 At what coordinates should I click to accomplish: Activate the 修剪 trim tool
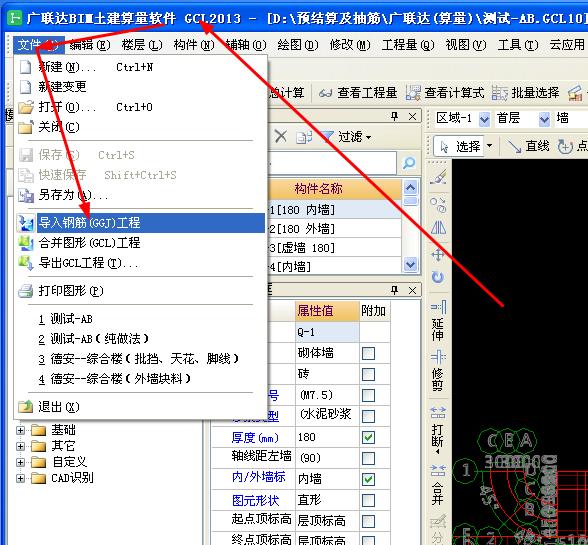[x=438, y=371]
